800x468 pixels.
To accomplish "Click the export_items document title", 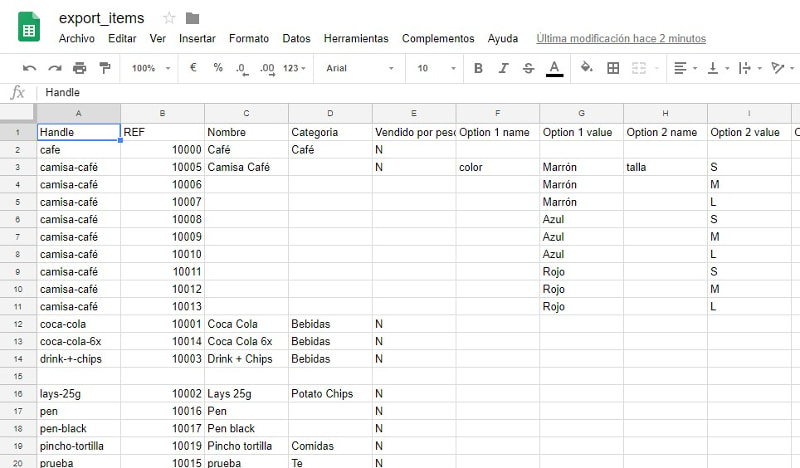I will [102, 18].
